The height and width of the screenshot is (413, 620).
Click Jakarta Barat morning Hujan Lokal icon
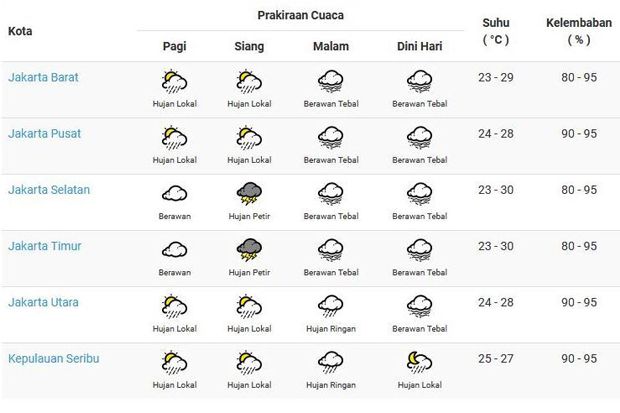coord(174,82)
